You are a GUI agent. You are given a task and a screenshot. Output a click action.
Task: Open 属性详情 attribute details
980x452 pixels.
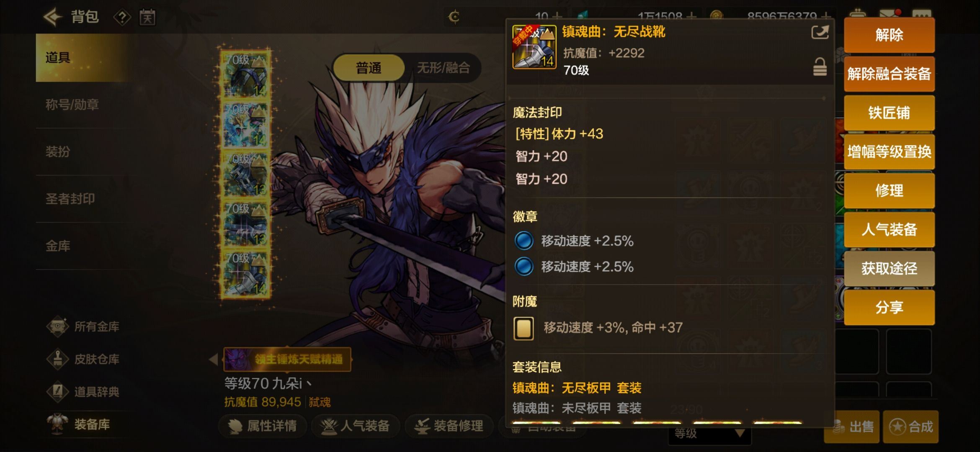pyautogui.click(x=263, y=426)
